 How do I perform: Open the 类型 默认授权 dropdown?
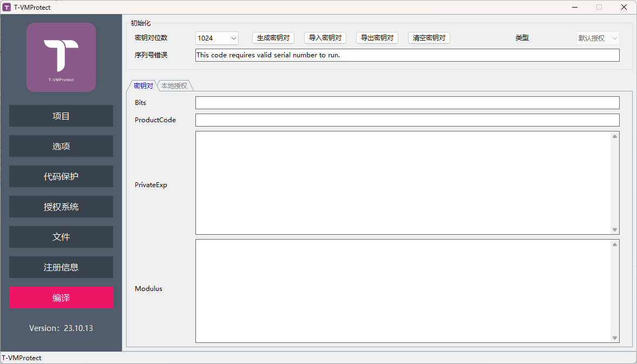598,38
